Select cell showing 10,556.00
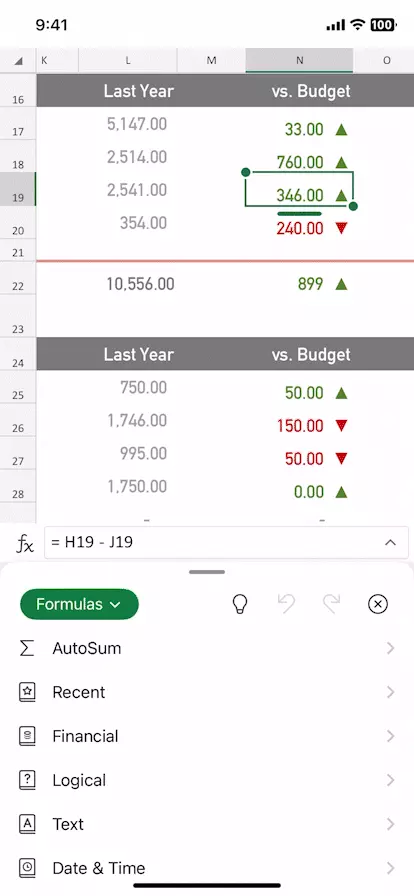This screenshot has height=896, width=414. [x=140, y=284]
